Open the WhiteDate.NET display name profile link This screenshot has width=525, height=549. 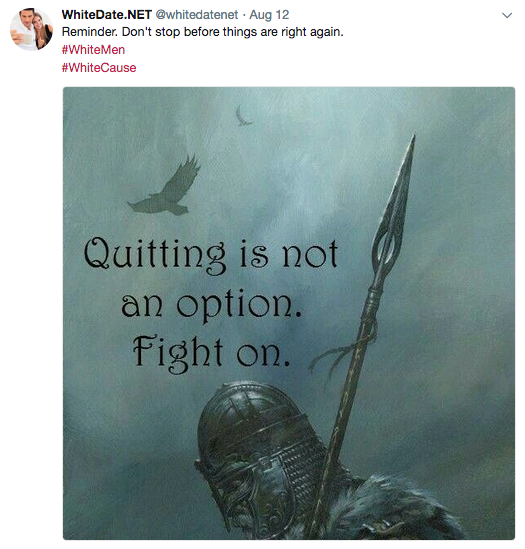(x=106, y=15)
